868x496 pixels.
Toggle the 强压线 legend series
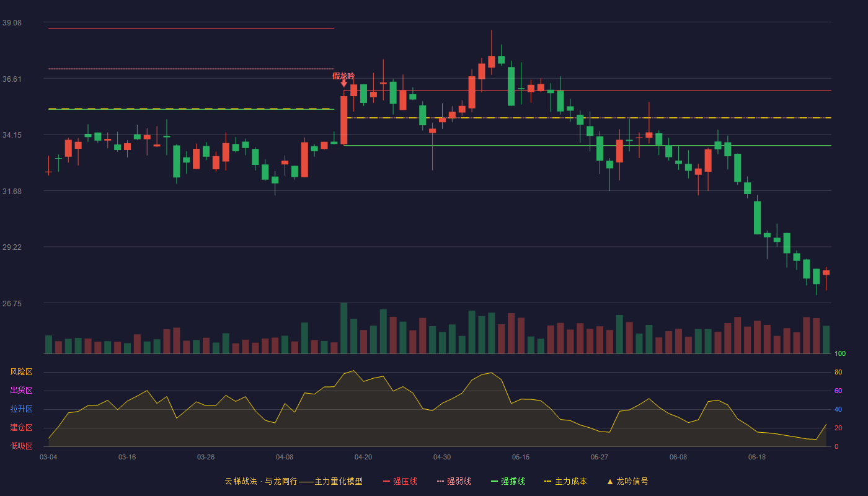click(400, 481)
